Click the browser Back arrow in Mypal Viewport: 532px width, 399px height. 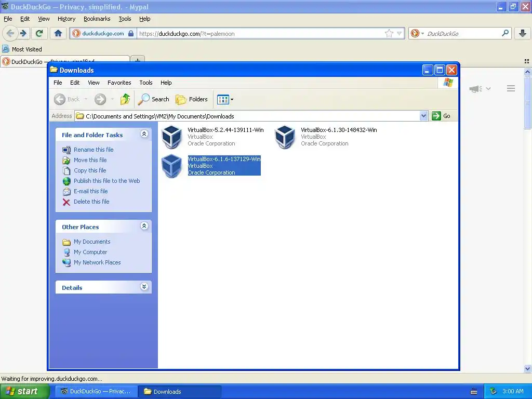pyautogui.click(x=10, y=33)
